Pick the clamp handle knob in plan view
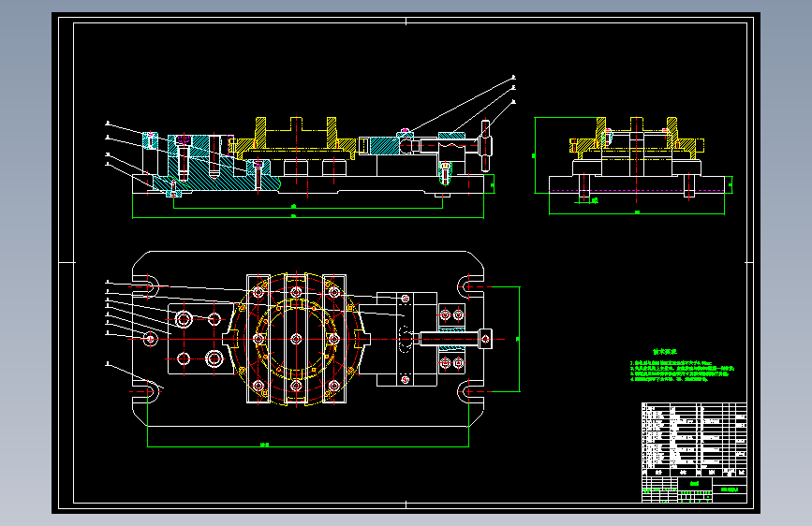The image size is (812, 526). [x=485, y=339]
